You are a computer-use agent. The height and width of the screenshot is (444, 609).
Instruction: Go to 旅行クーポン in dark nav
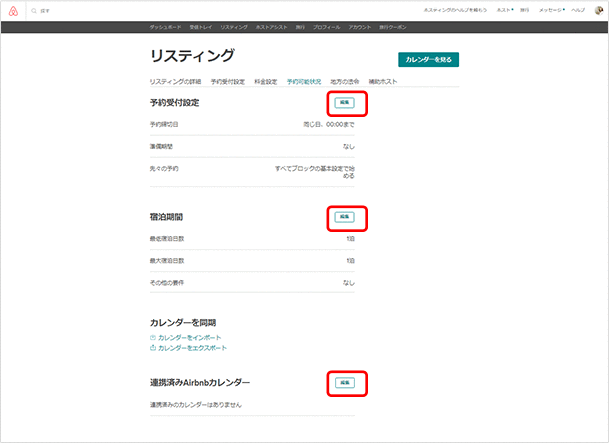(393, 27)
